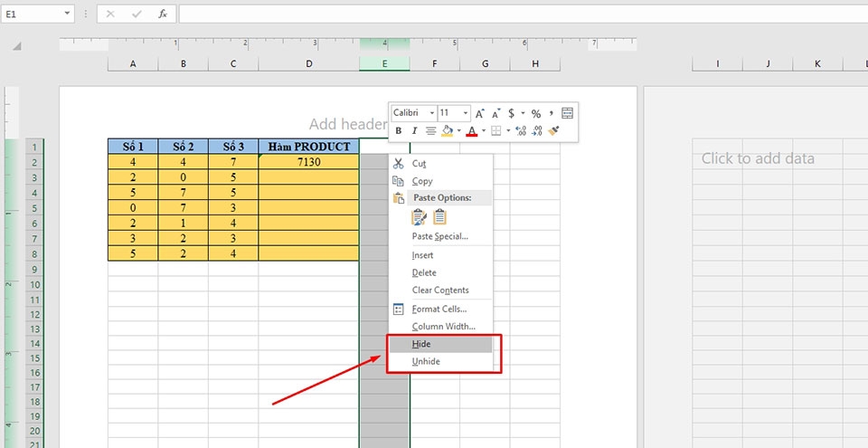Open the Borders dropdown arrow
The width and height of the screenshot is (868, 448).
point(508,131)
